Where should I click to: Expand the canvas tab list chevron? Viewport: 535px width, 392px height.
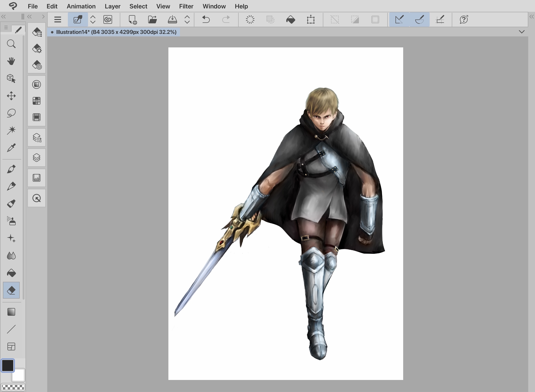pos(522,32)
